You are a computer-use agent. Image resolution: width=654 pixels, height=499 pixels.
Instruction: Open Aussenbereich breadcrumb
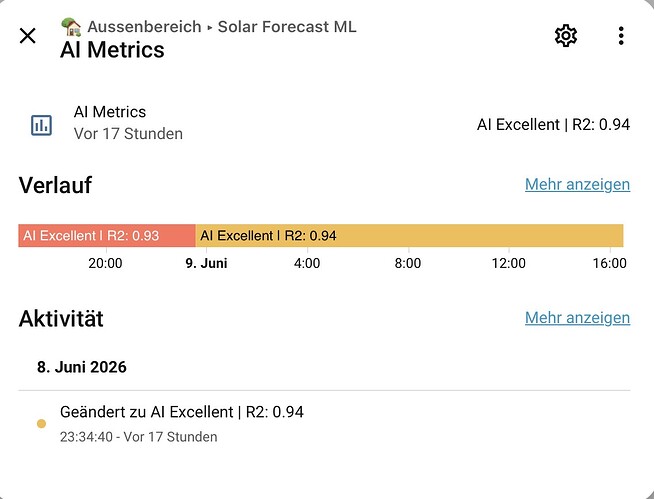[144, 27]
